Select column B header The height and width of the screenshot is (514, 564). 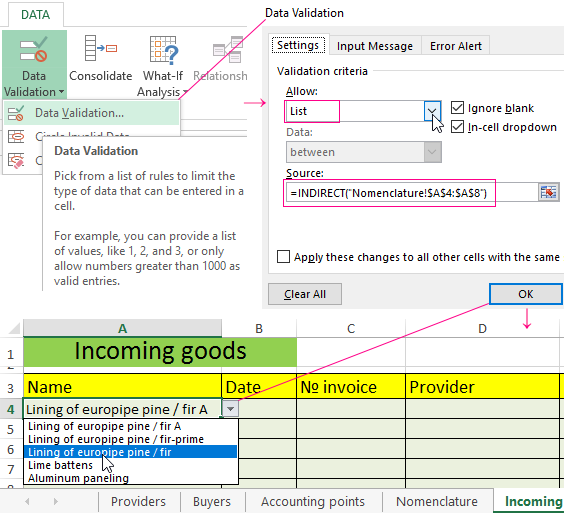coord(259,328)
